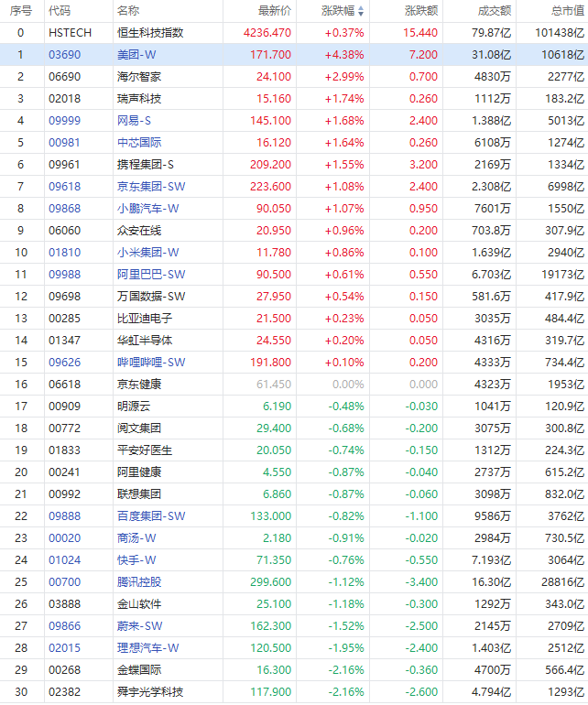
Task: Click stock code 02382 cell
Action: [65, 692]
